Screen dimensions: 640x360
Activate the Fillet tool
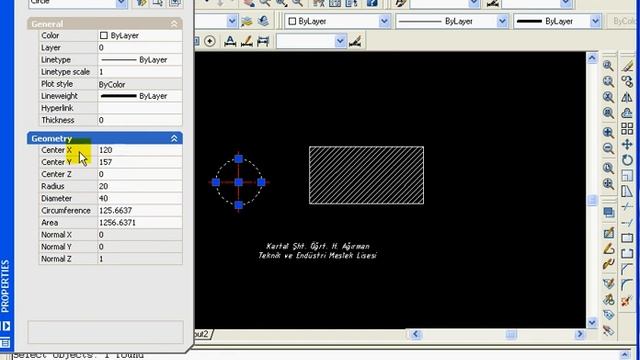[627, 285]
